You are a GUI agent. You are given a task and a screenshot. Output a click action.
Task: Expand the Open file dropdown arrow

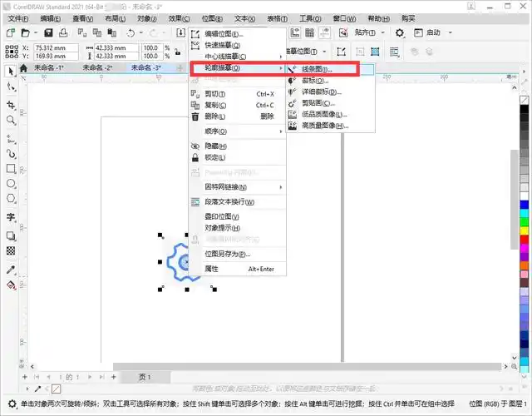(35, 32)
